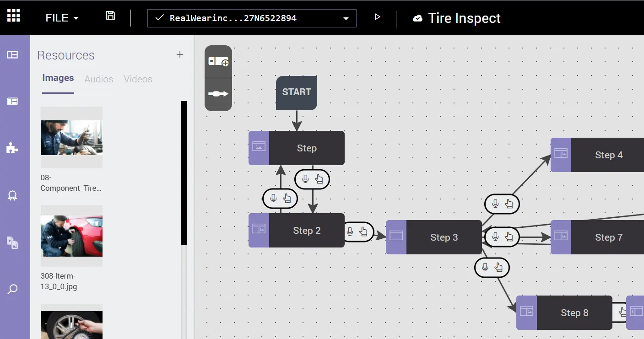644x339 pixels.
Task: Save the workflow with the floppy disk icon
Action: pos(110,16)
